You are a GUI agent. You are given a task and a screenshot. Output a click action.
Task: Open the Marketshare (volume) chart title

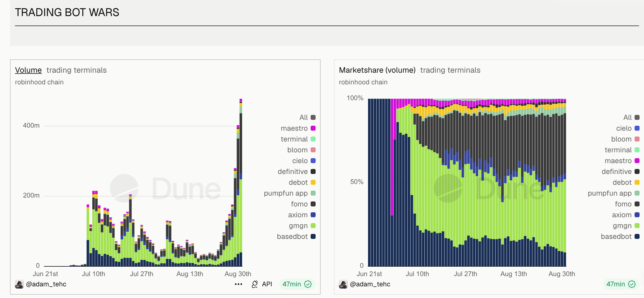377,70
